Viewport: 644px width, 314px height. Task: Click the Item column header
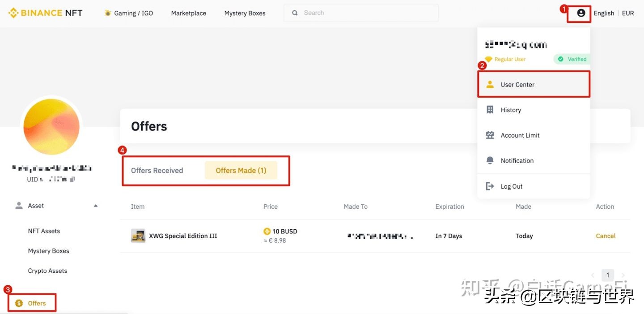[137, 206]
